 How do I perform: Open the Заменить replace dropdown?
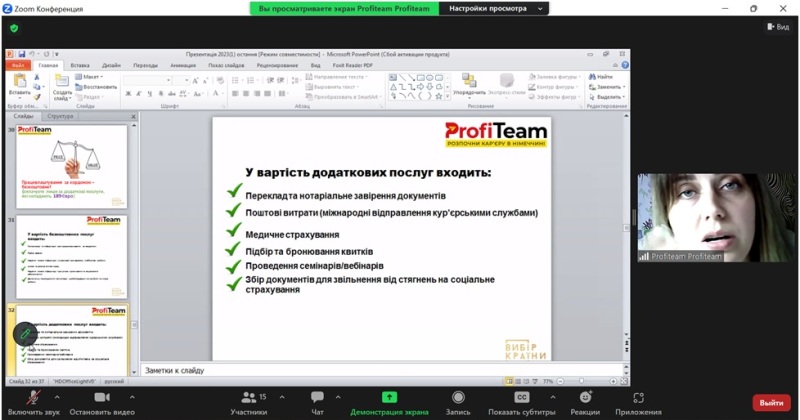(607, 87)
